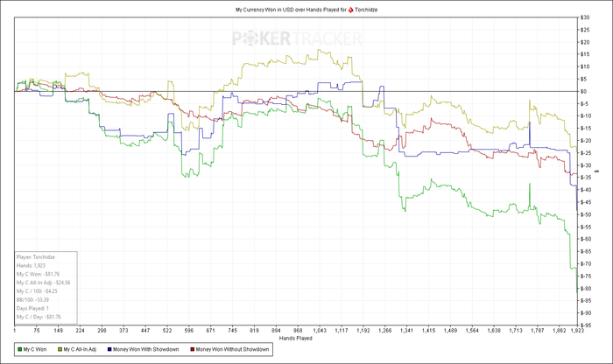Click the Hands Played x-axis label
Image resolution: width=613 pixels, height=364 pixels.
(296, 339)
